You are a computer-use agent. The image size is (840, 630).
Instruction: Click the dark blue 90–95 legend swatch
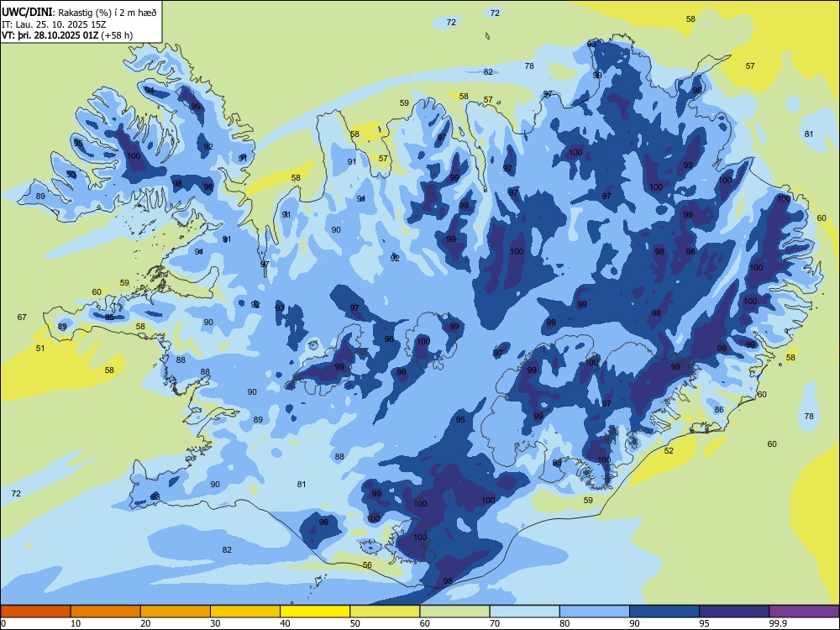click(x=664, y=612)
